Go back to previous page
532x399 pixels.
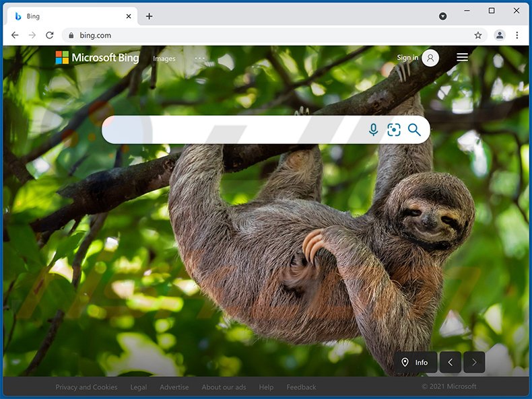click(x=15, y=35)
